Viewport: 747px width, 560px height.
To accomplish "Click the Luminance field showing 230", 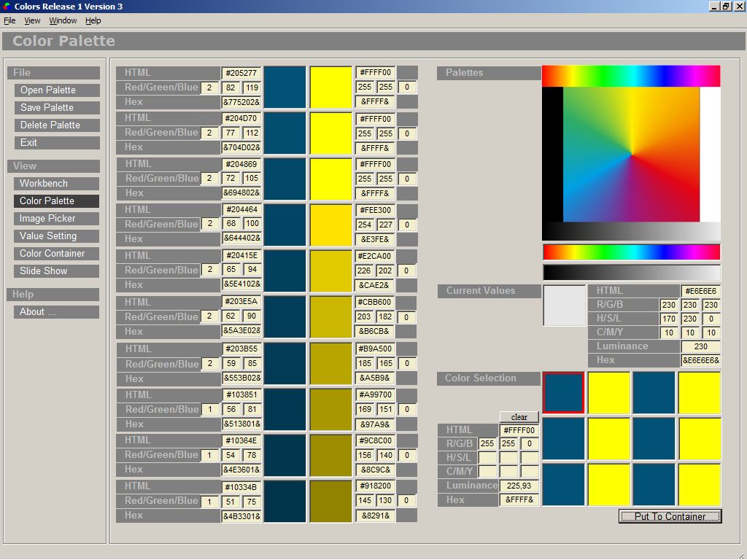I will [701, 346].
